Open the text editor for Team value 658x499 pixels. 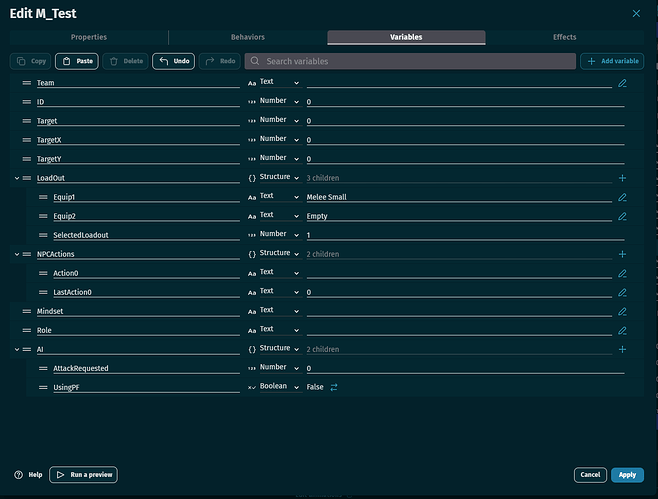622,83
